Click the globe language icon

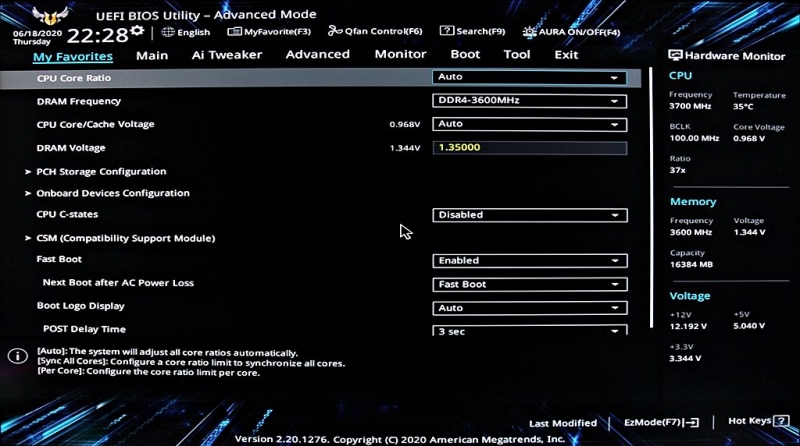168,32
